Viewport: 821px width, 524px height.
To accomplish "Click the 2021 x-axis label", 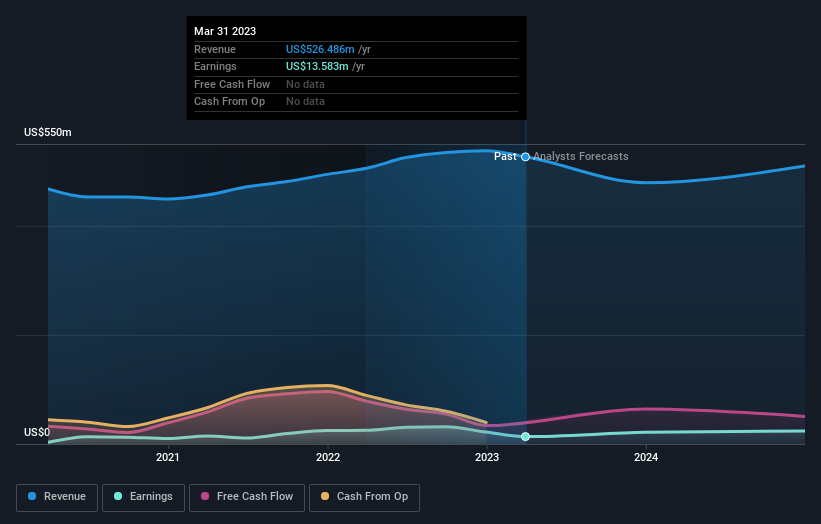I will point(168,457).
